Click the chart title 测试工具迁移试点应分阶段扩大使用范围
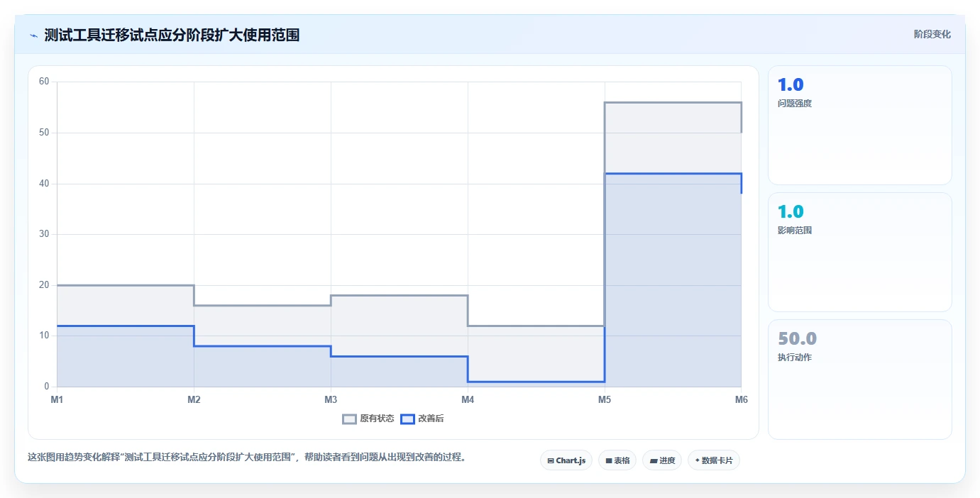 tap(172, 35)
